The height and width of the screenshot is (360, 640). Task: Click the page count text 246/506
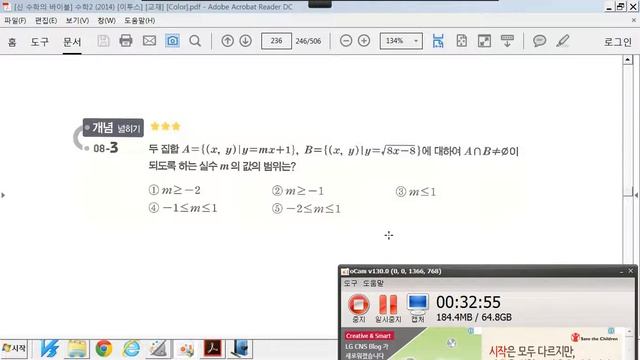(x=308, y=41)
